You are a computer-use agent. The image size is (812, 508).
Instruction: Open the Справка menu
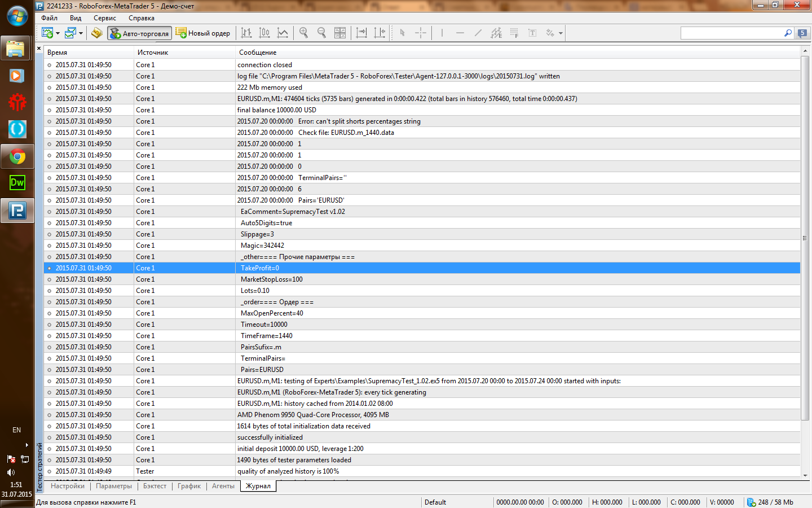[142, 18]
